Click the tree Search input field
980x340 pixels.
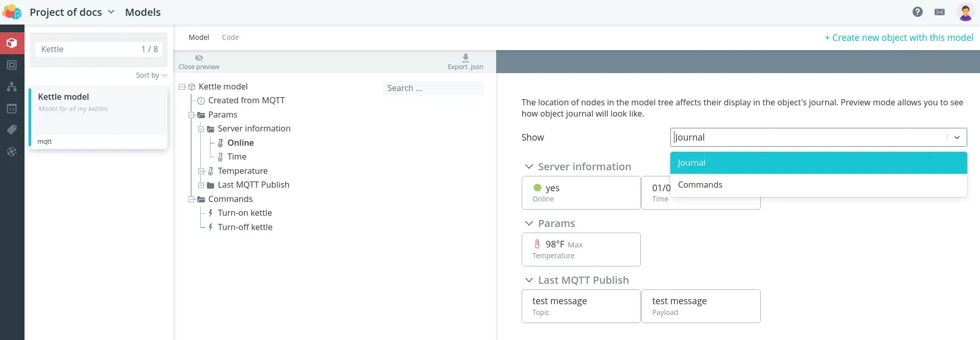[x=432, y=88]
